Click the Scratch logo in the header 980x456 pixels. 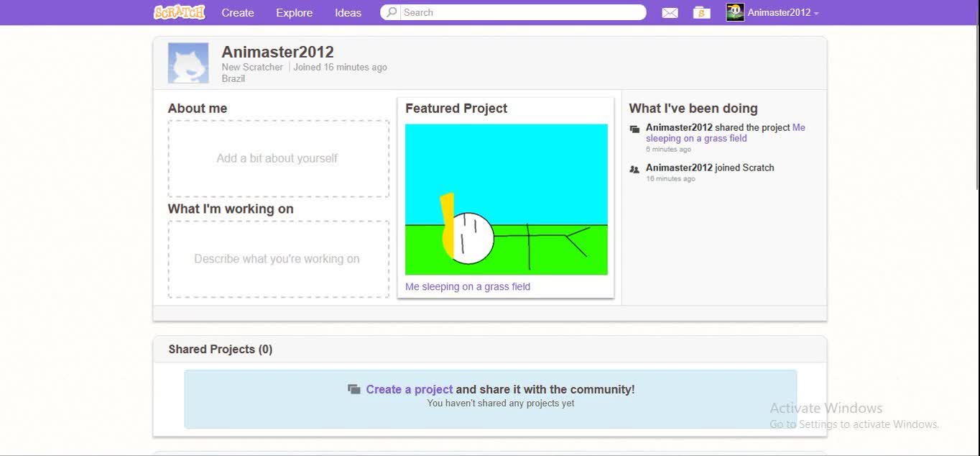(180, 12)
